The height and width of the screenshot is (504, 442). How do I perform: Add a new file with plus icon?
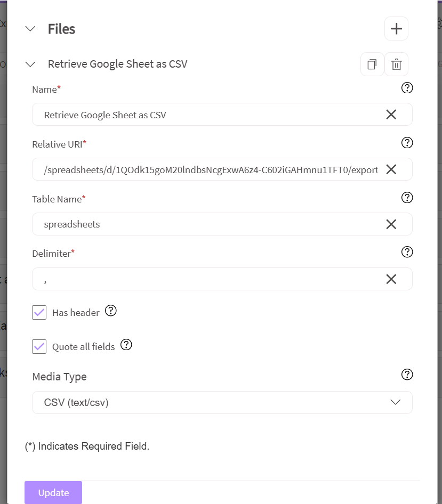[x=396, y=29]
